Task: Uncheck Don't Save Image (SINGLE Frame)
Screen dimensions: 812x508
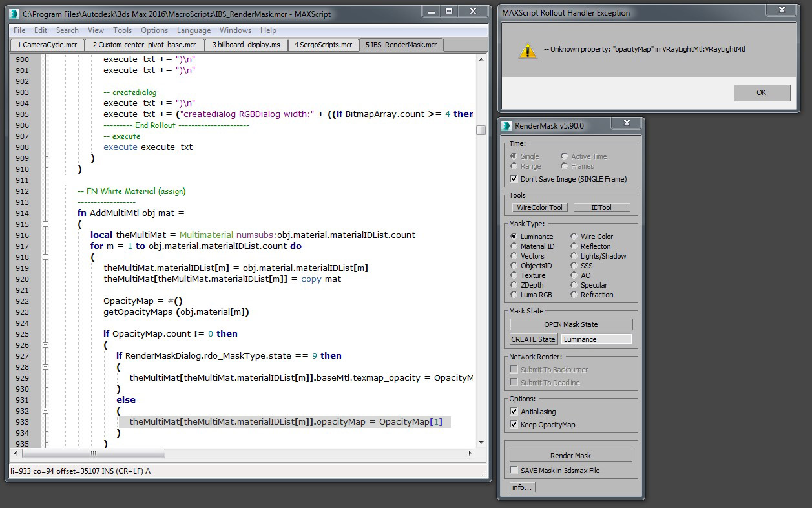Action: (x=515, y=179)
